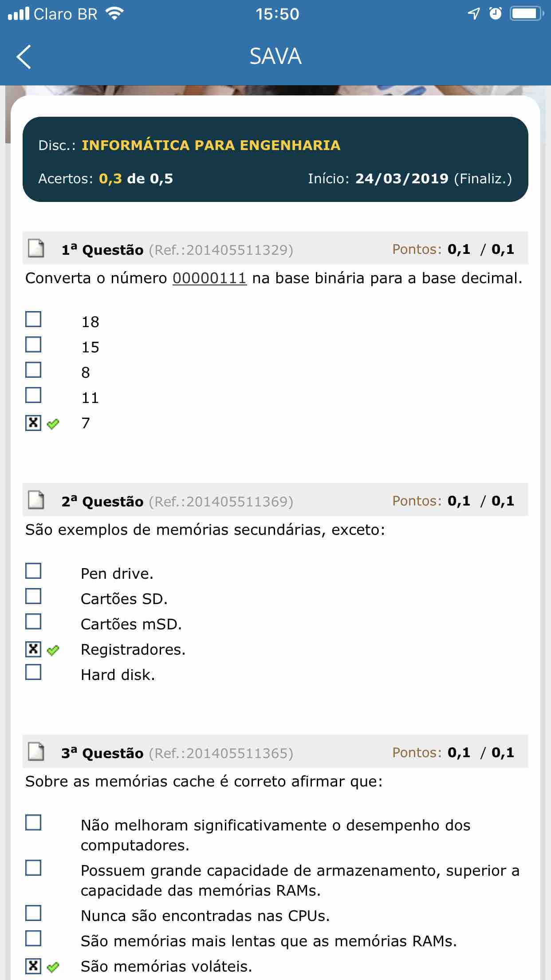
Task: Tap the underlined number 00000111
Action: pyautogui.click(x=209, y=278)
